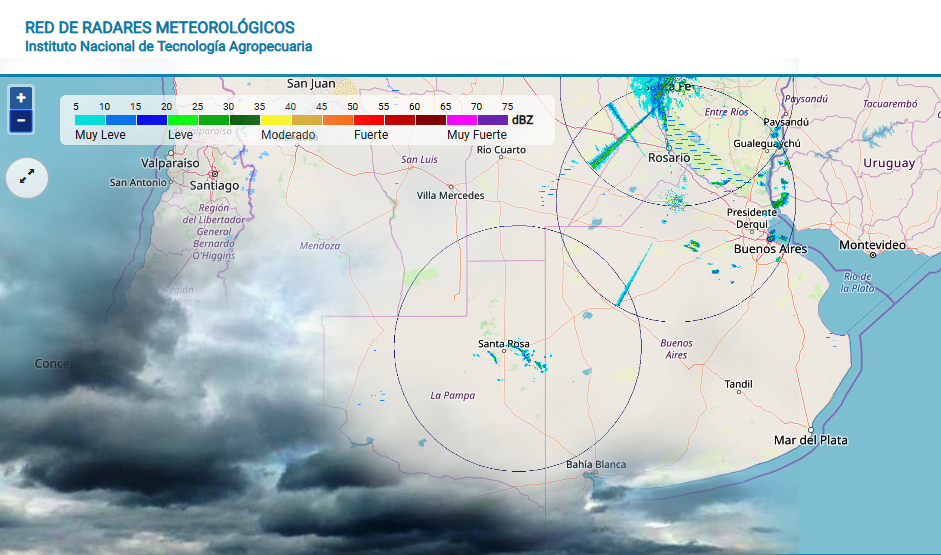Select Bahía Blanca on the map
This screenshot has width=941, height=555.
pos(595,464)
